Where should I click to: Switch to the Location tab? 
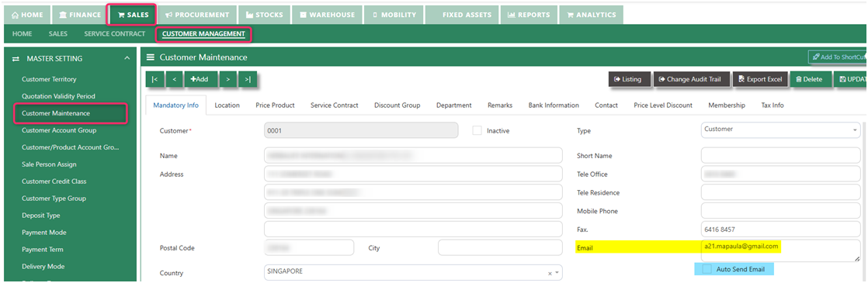click(227, 105)
